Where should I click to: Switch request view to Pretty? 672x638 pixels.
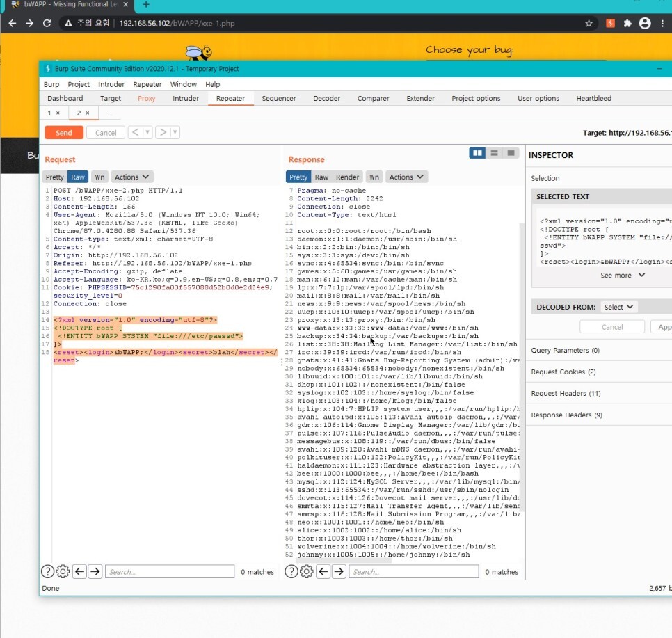(54, 177)
